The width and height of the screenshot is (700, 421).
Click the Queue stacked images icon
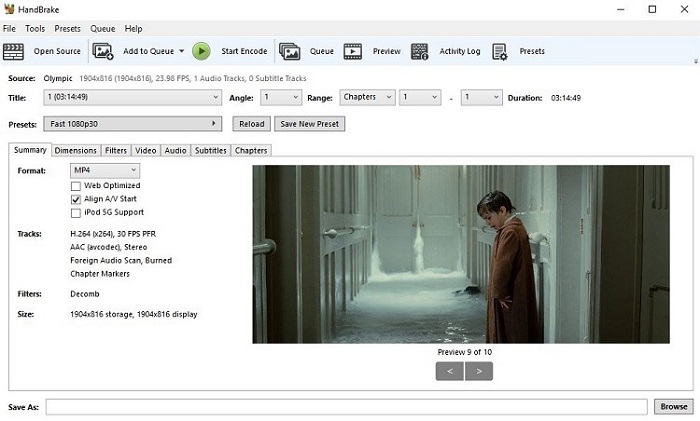coord(290,51)
